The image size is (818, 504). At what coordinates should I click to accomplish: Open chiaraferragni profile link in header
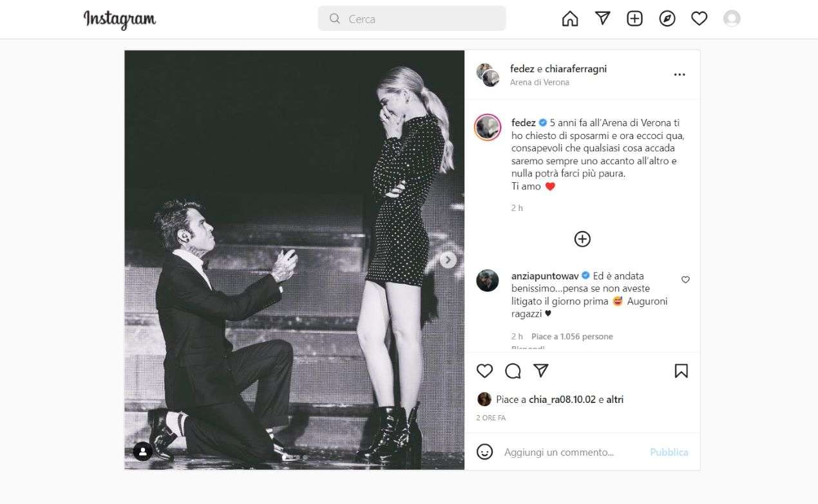click(576, 69)
